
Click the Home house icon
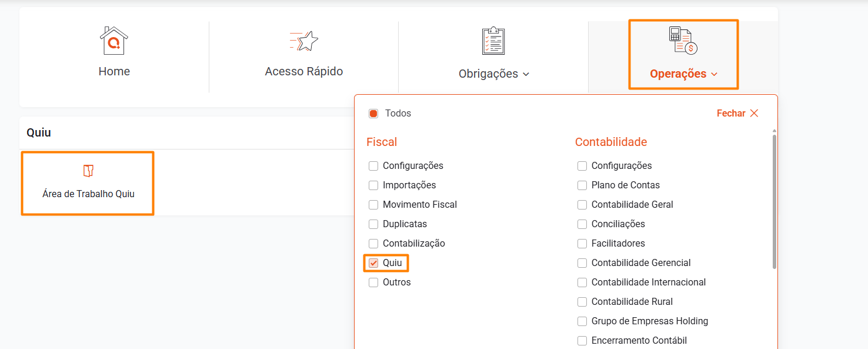point(114,41)
